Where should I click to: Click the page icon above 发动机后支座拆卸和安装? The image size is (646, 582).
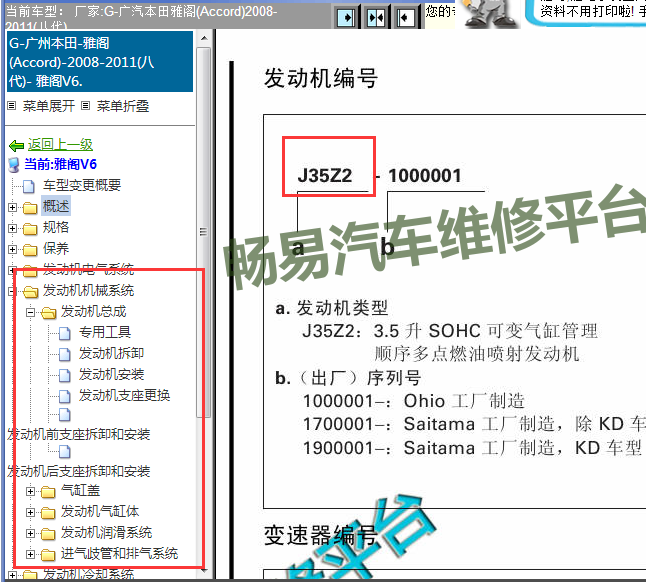[65, 452]
